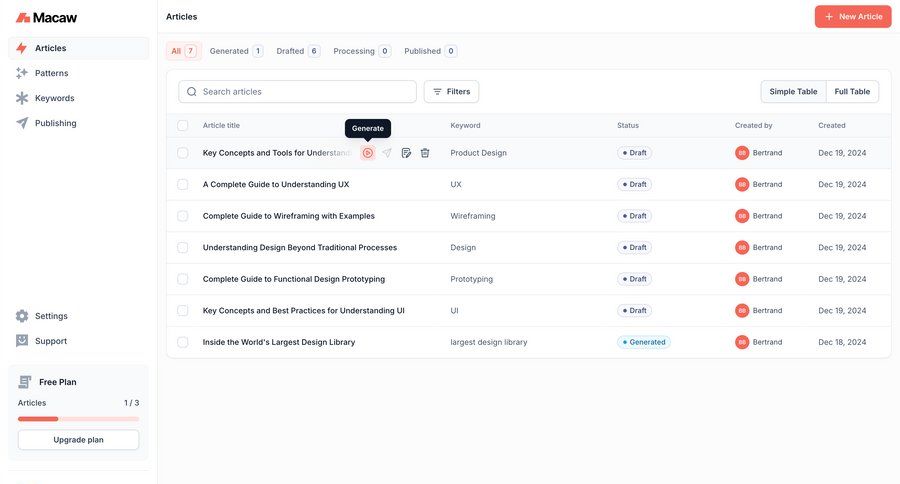This screenshot has width=900, height=484.
Task: Click Bertrand's avatar in the UX row
Action: (742, 184)
